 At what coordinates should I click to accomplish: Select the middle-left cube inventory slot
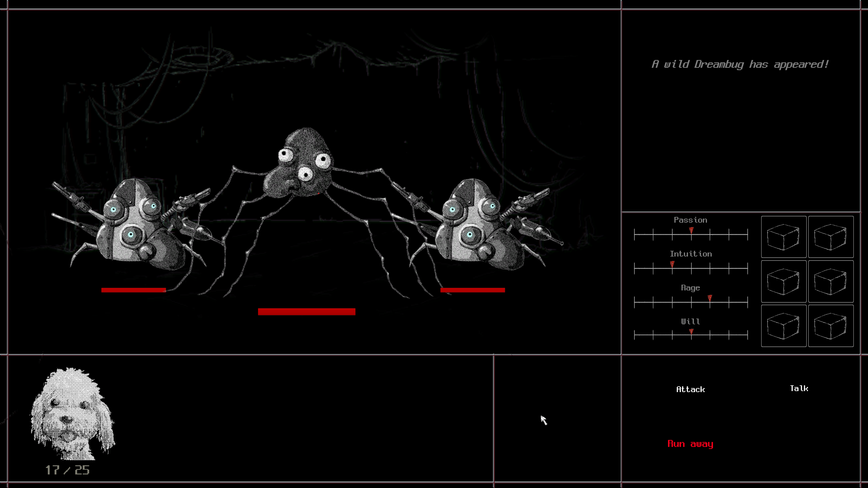tap(784, 281)
